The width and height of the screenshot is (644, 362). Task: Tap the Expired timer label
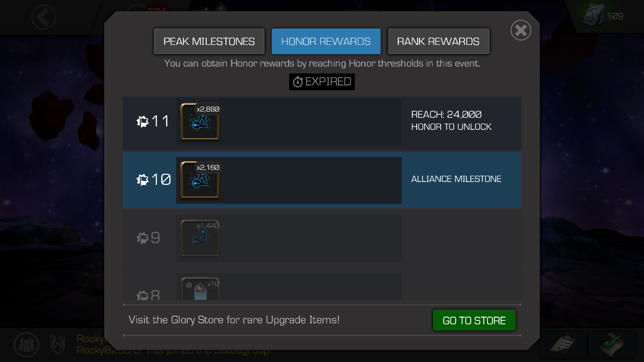pyautogui.click(x=322, y=82)
